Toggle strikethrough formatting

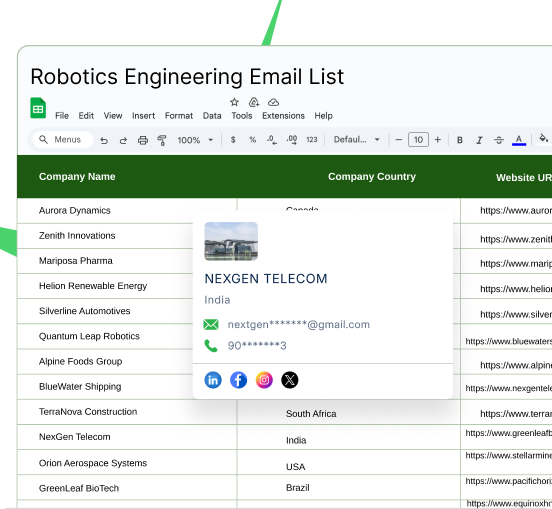pos(499,140)
